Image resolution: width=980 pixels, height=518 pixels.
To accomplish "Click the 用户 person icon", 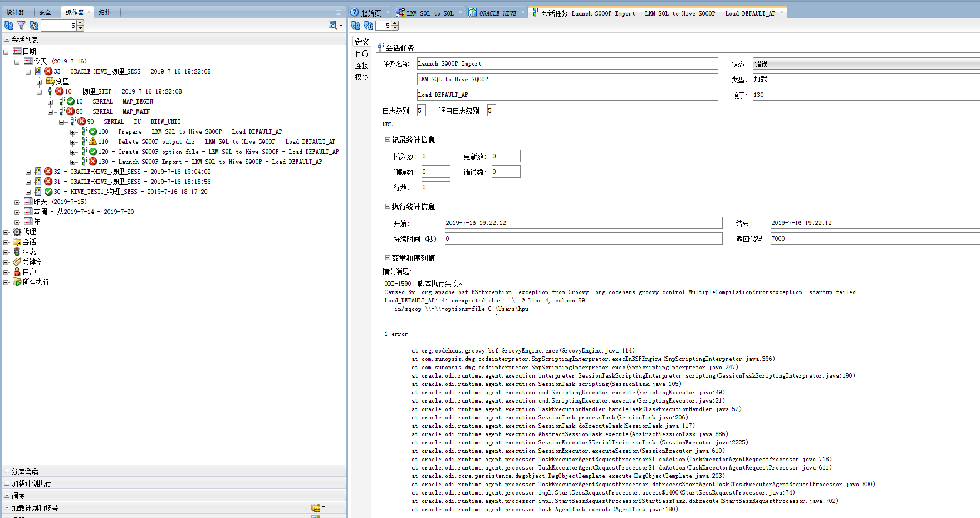I will [x=17, y=272].
